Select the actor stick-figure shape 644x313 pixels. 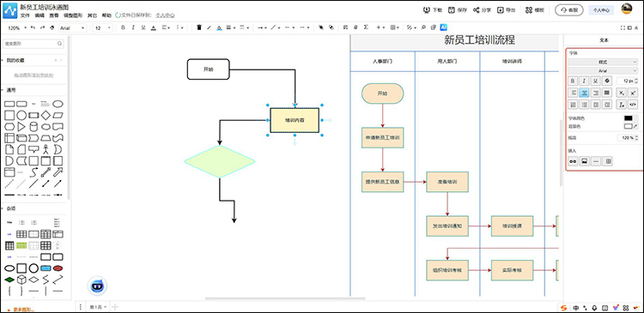tap(46, 149)
